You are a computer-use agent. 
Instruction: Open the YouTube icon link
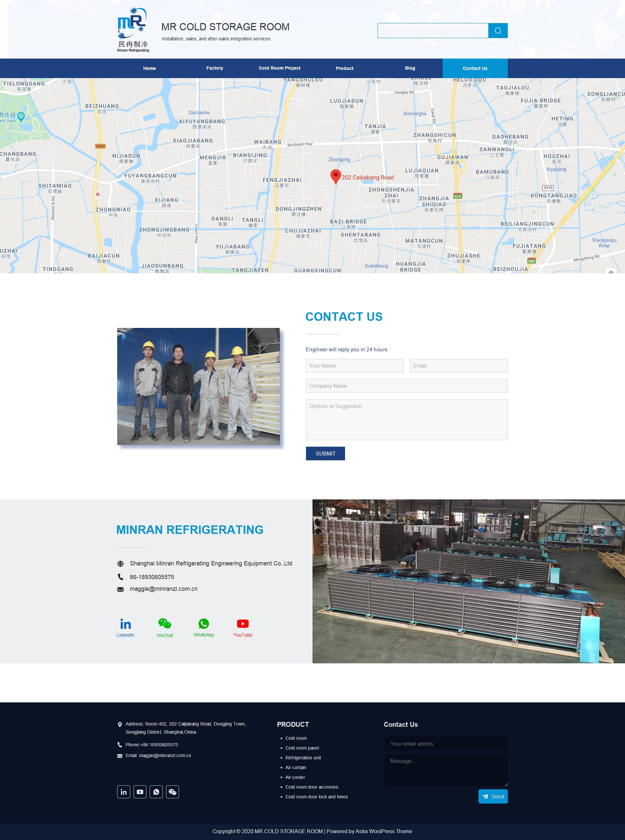point(243,624)
